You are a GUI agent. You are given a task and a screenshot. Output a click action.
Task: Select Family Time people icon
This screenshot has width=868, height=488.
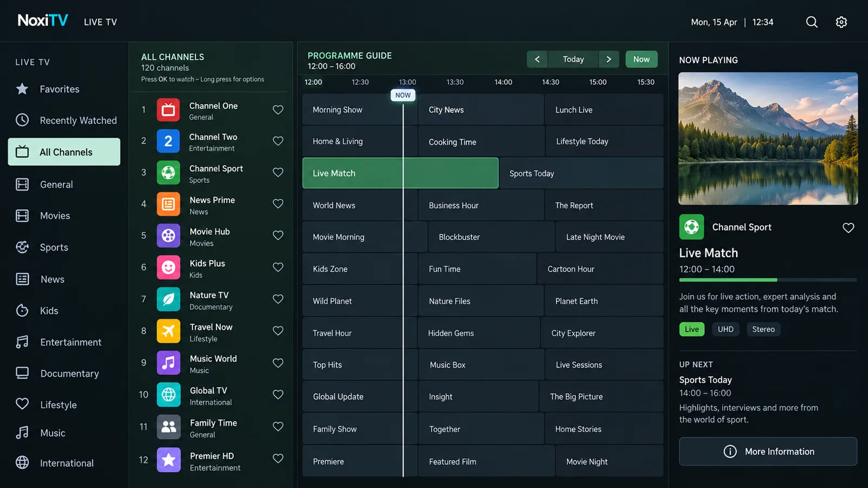point(169,427)
